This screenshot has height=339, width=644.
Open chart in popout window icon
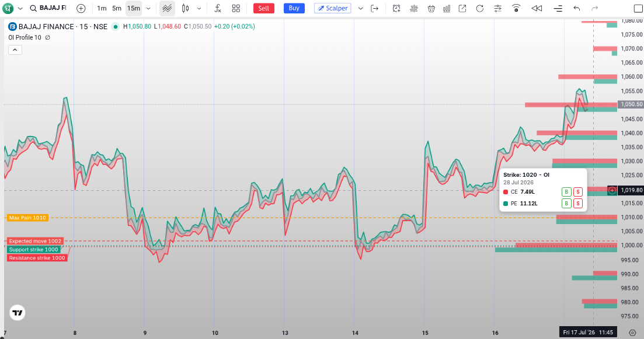[x=462, y=8]
